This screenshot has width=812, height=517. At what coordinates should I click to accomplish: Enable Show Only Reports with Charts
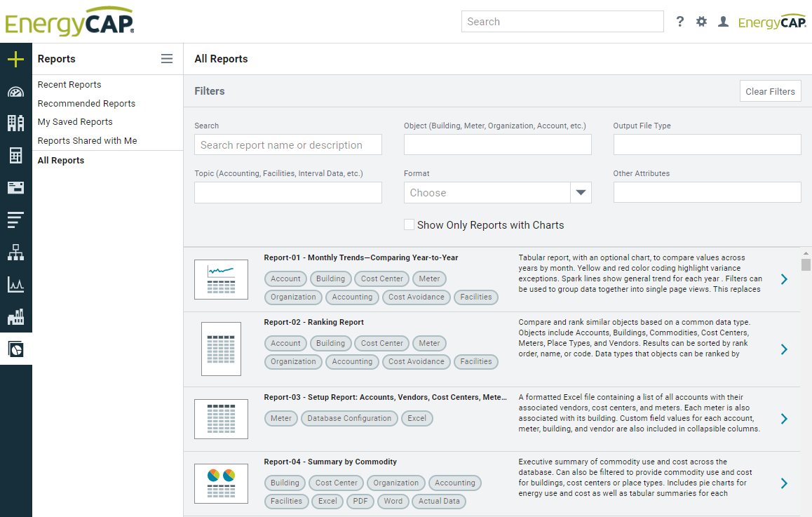point(410,224)
